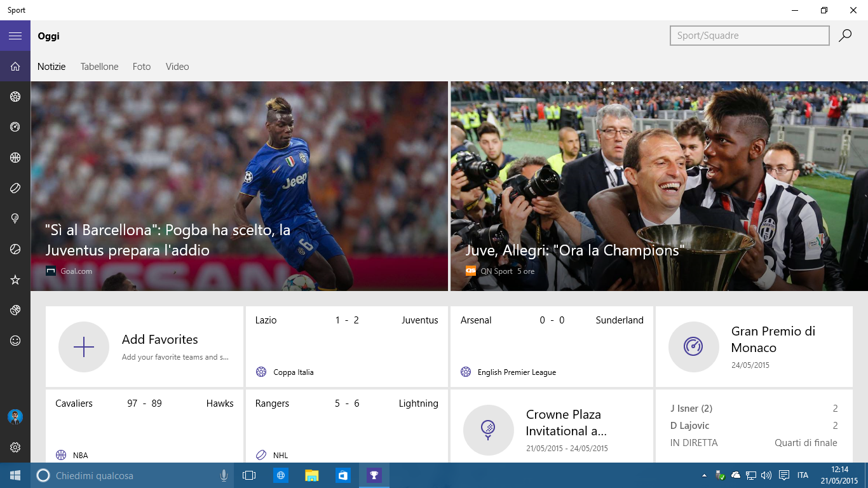Viewport: 868px width, 488px height.
Task: Open the Allegri Champions news story
Action: (659, 186)
